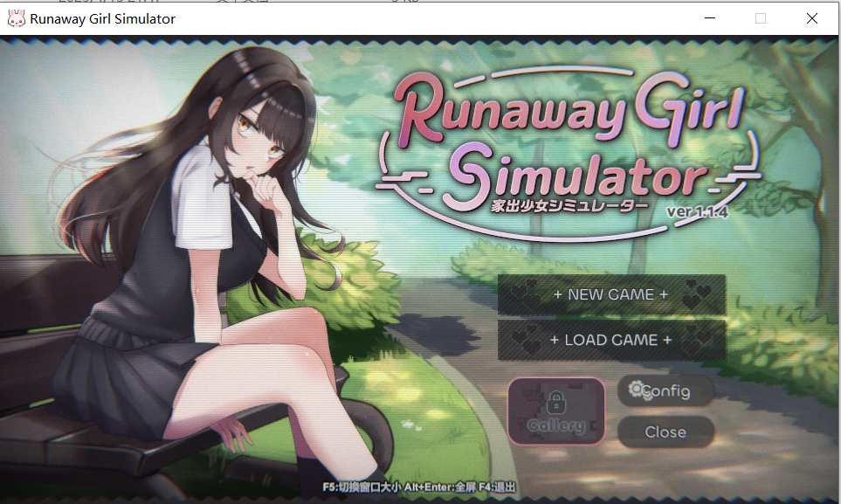Minimize the Runaway Girl Simulator window
The height and width of the screenshot is (504, 841).
pyautogui.click(x=710, y=18)
